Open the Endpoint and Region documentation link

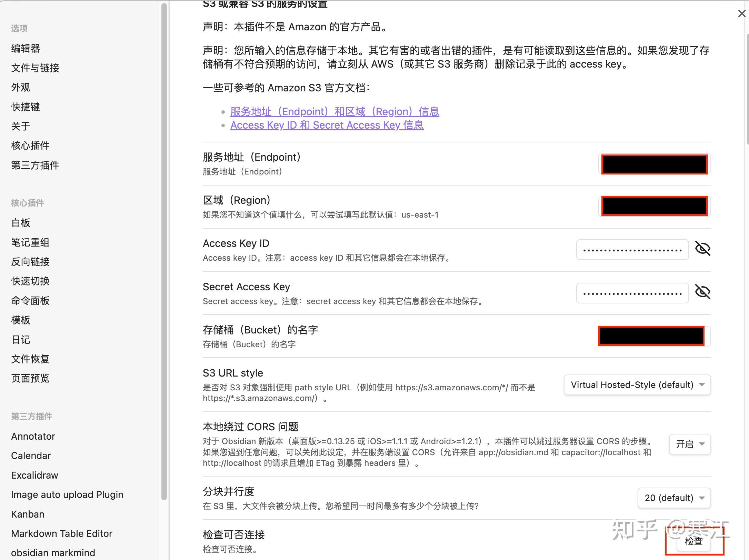tap(334, 112)
